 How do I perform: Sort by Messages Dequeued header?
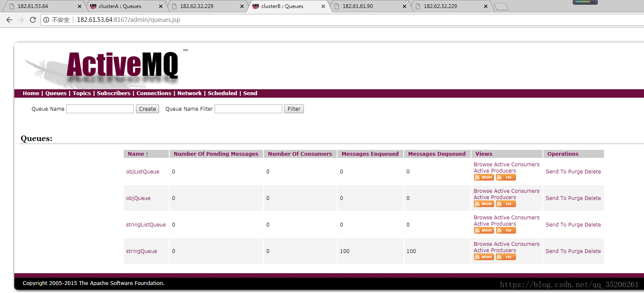(x=436, y=154)
